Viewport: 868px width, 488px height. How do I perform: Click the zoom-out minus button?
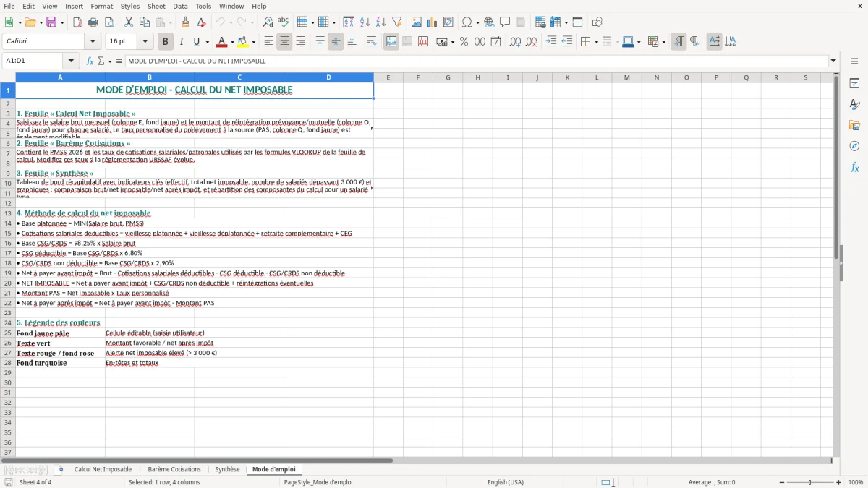click(782, 482)
